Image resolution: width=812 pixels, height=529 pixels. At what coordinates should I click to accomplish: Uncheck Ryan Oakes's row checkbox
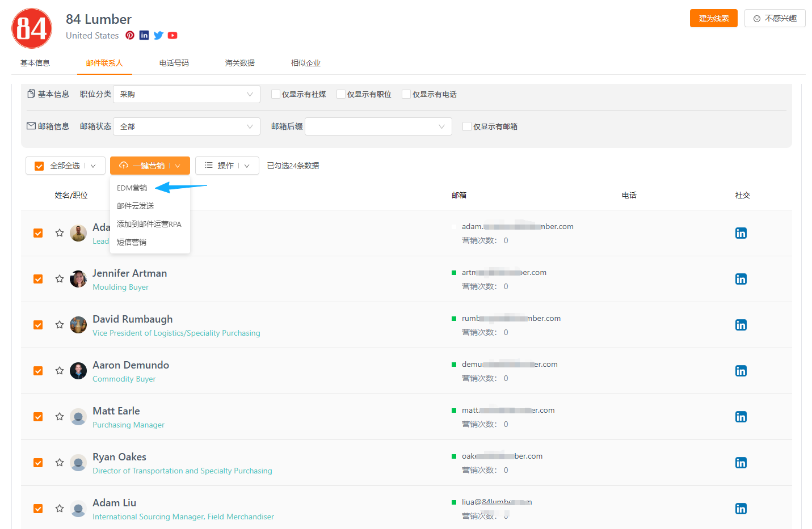tap(38, 463)
